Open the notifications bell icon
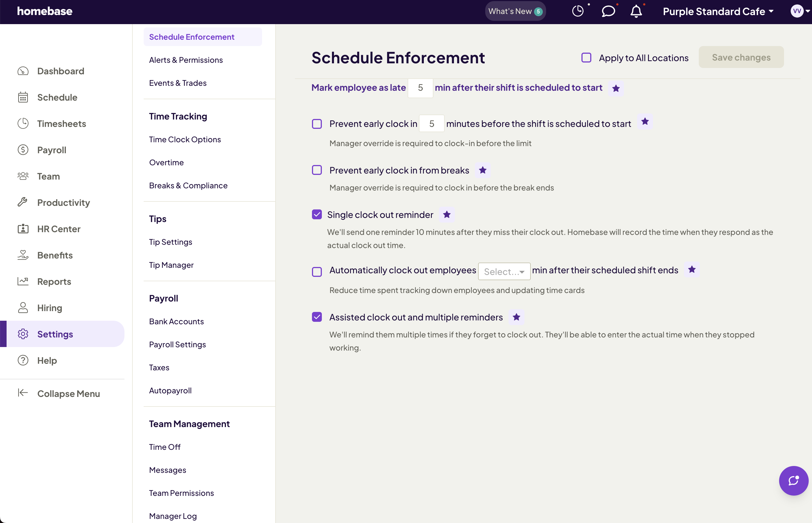Screen dimensions: 812x523 tap(636, 11)
